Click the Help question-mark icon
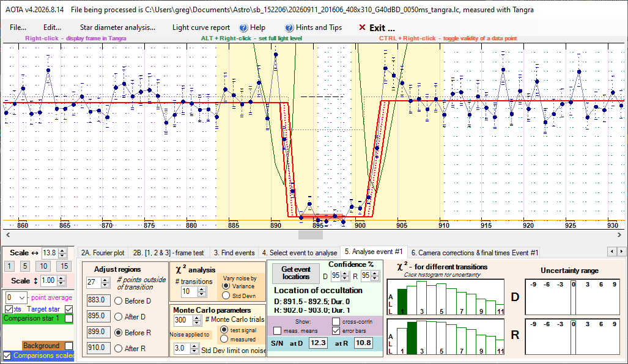Viewport: 628px width, 364px height. (243, 27)
